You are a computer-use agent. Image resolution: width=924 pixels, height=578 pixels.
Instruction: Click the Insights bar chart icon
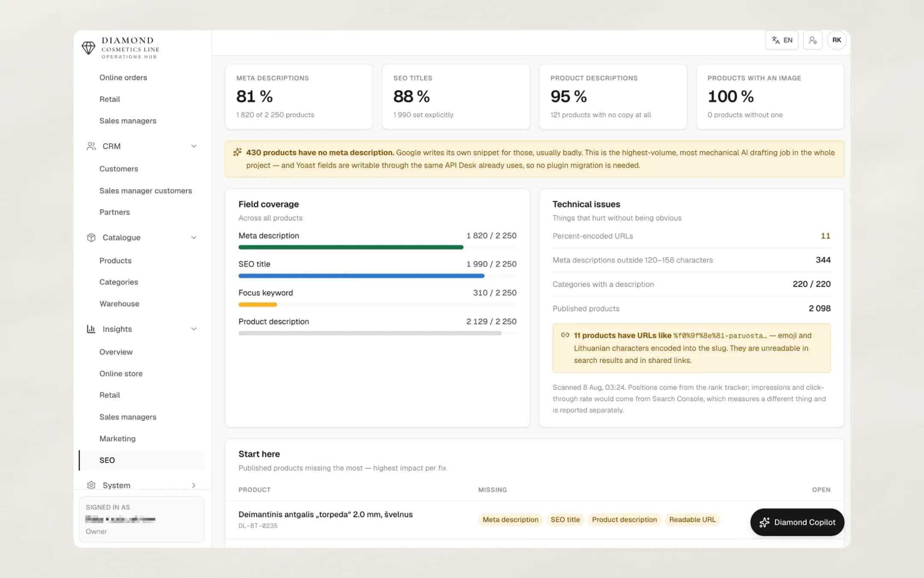point(91,329)
